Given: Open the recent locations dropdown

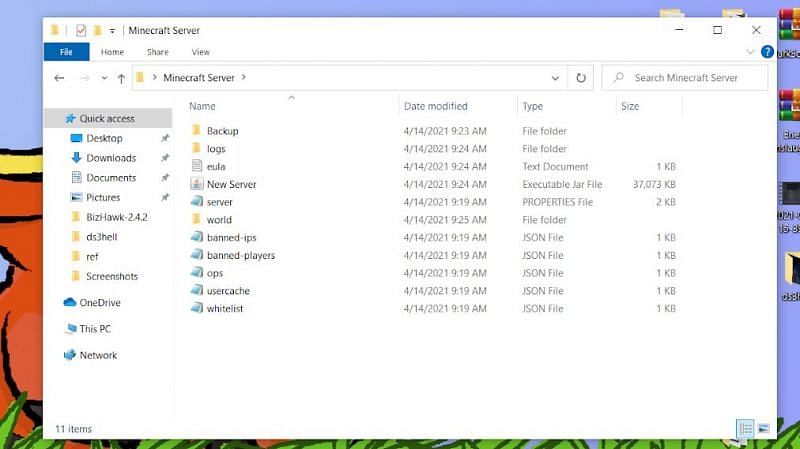Looking at the screenshot, I should coord(103,78).
